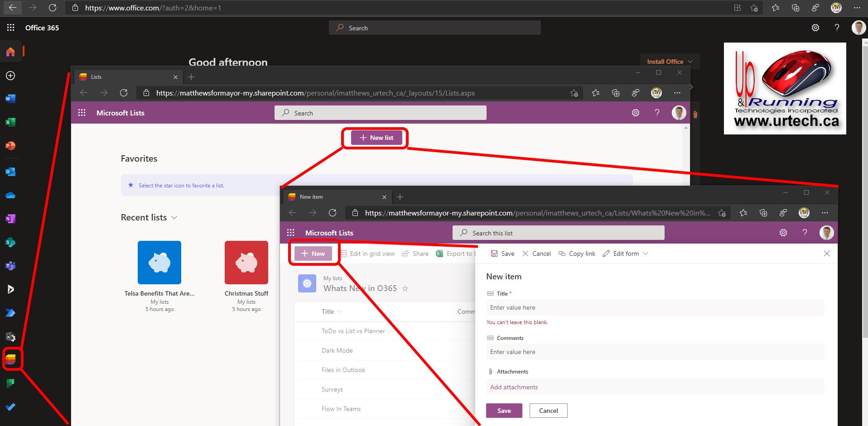This screenshot has width=868, height=426.
Task: Type in the Title field
Action: pos(655,307)
